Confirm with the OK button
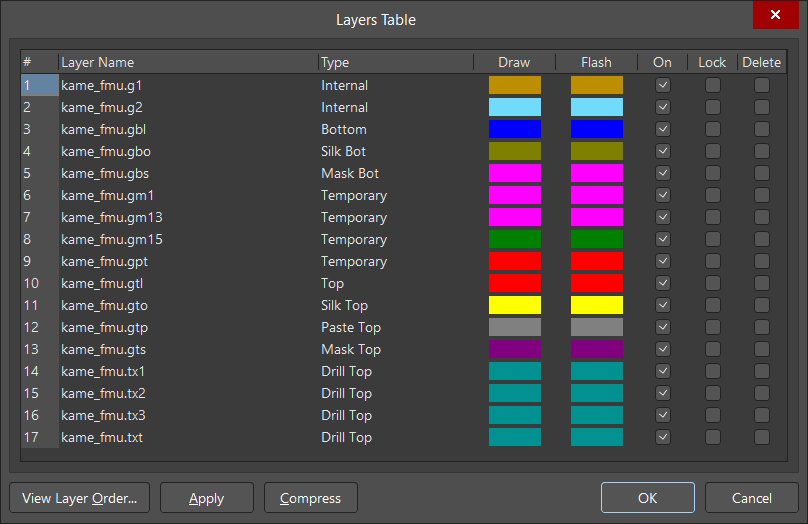This screenshot has height=524, width=808. [x=648, y=498]
